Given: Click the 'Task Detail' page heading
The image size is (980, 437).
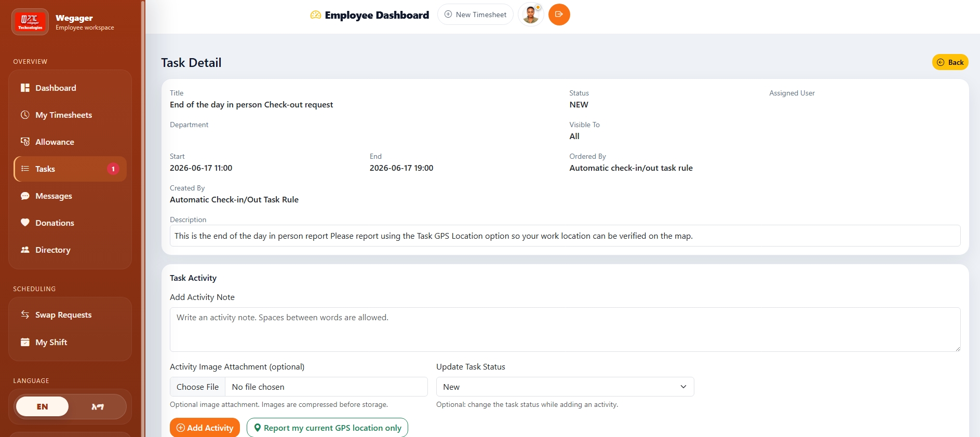Looking at the screenshot, I should (191, 63).
